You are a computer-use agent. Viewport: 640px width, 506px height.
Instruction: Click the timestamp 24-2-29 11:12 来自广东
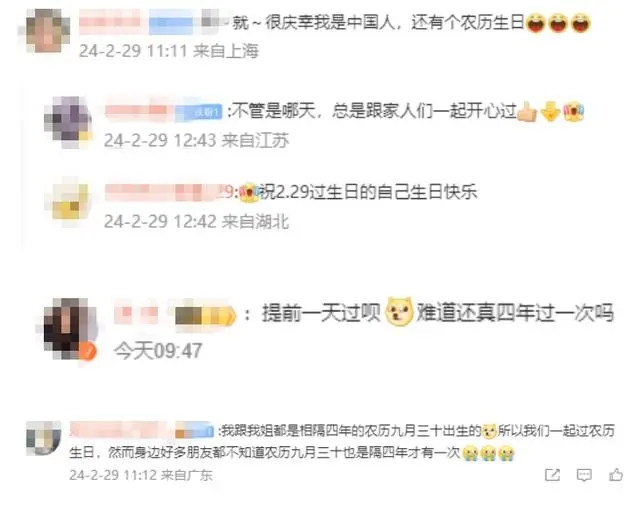pyautogui.click(x=141, y=475)
